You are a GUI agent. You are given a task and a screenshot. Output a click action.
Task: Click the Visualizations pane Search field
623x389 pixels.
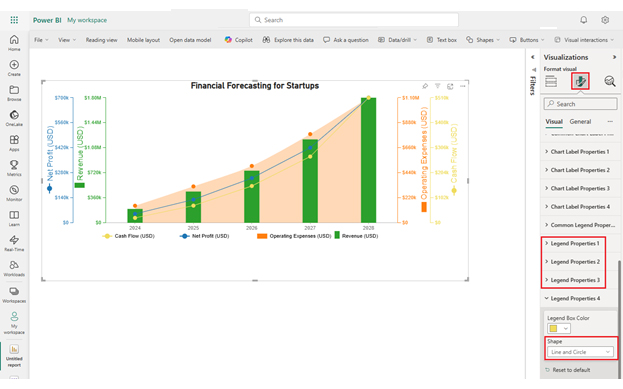[580, 104]
